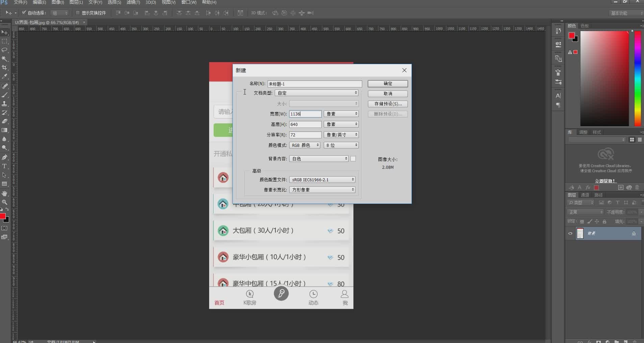Open the 颜色配置文件 sRGB dropdown
644x343 pixels.
[322, 180]
